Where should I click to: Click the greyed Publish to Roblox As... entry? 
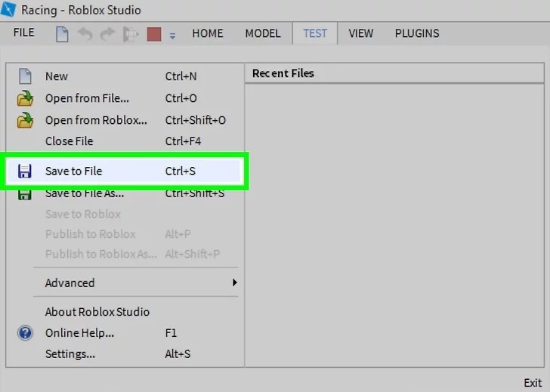125,254
